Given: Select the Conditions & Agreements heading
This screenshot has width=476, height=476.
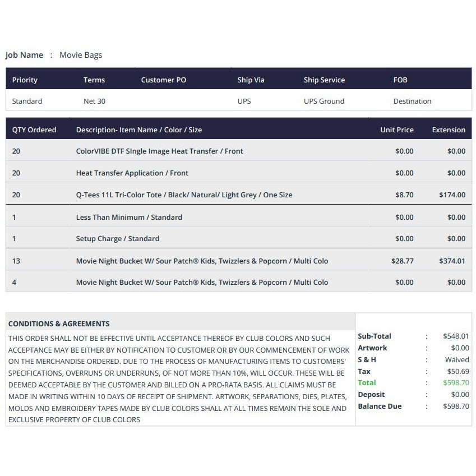Looking at the screenshot, I should 59,324.
